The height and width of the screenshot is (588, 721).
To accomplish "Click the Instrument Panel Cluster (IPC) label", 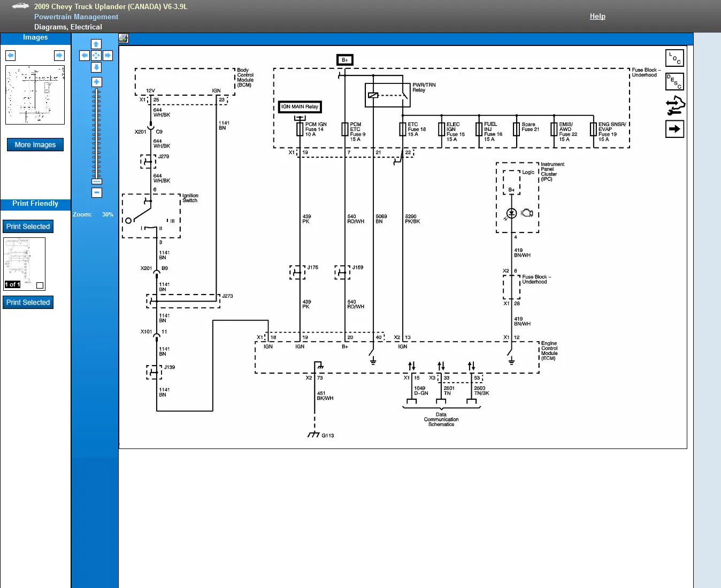I will (552, 172).
